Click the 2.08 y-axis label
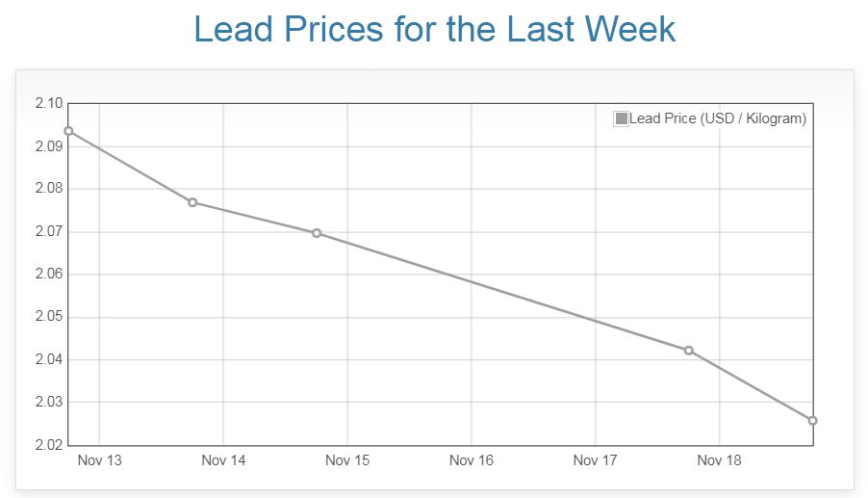This screenshot has height=498, width=868. click(48, 189)
